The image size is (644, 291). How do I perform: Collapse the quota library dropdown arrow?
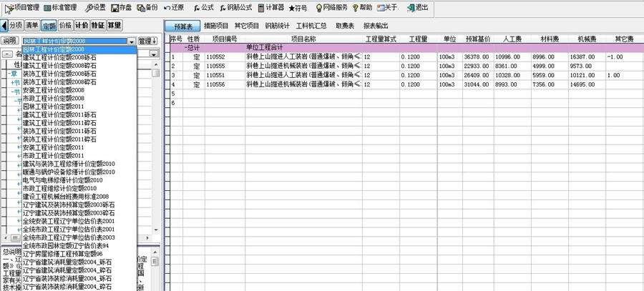pyautogui.click(x=131, y=41)
